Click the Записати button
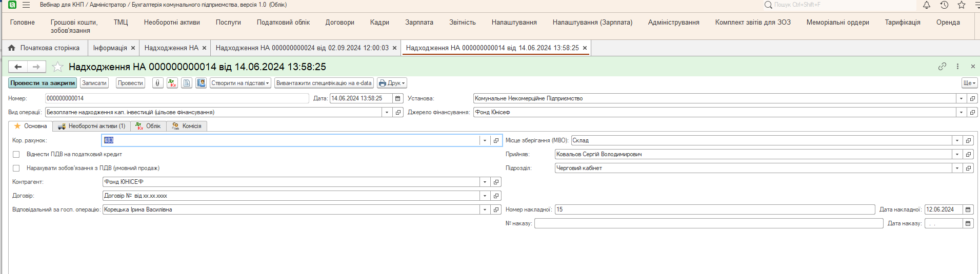Image resolution: width=980 pixels, height=274 pixels. 94,83
